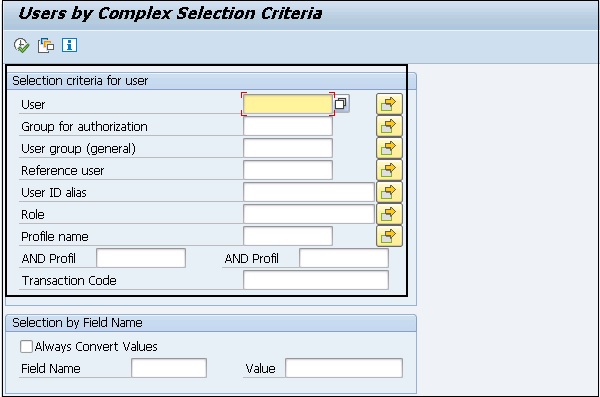Open multiple selection for Reference user

[389, 170]
